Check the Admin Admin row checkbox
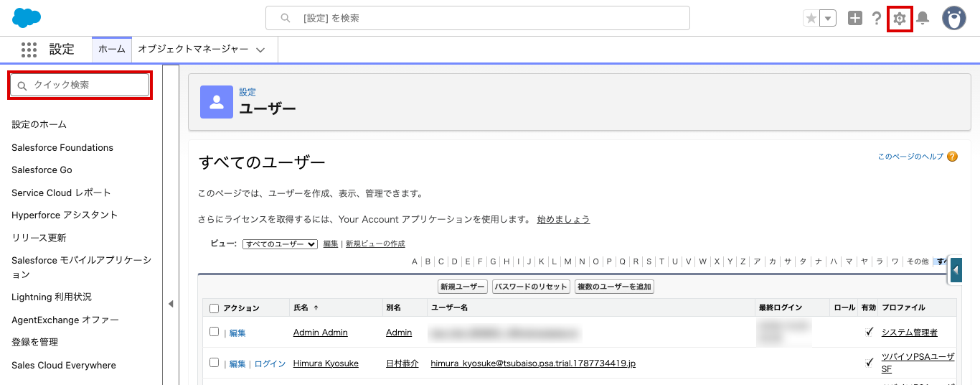Image resolution: width=980 pixels, height=385 pixels. 214,332
